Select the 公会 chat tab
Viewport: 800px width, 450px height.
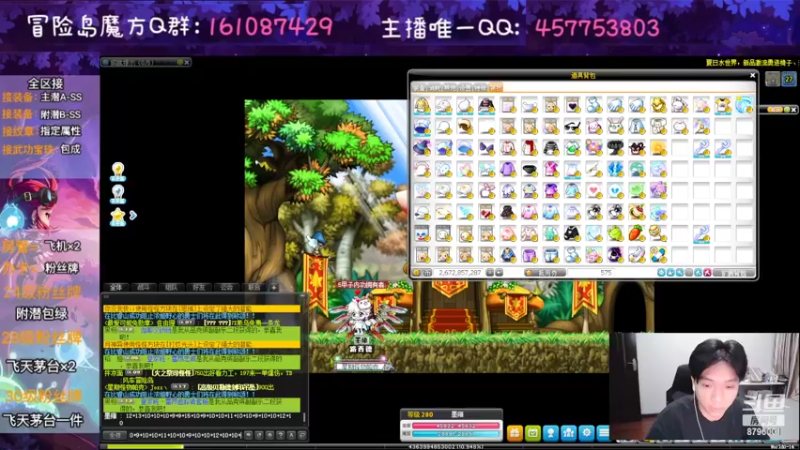point(227,287)
